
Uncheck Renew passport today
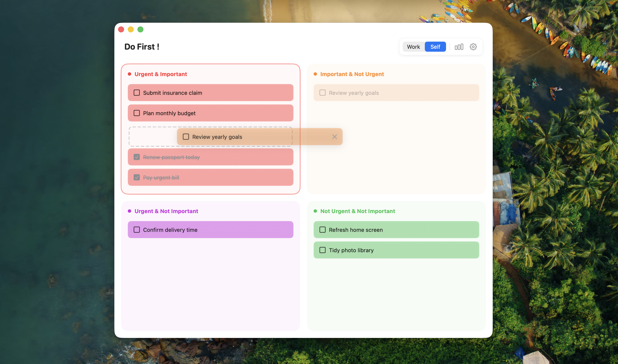137,157
